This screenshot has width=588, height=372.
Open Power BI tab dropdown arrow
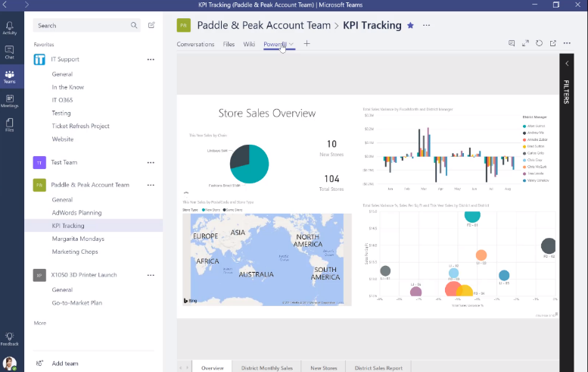click(291, 44)
